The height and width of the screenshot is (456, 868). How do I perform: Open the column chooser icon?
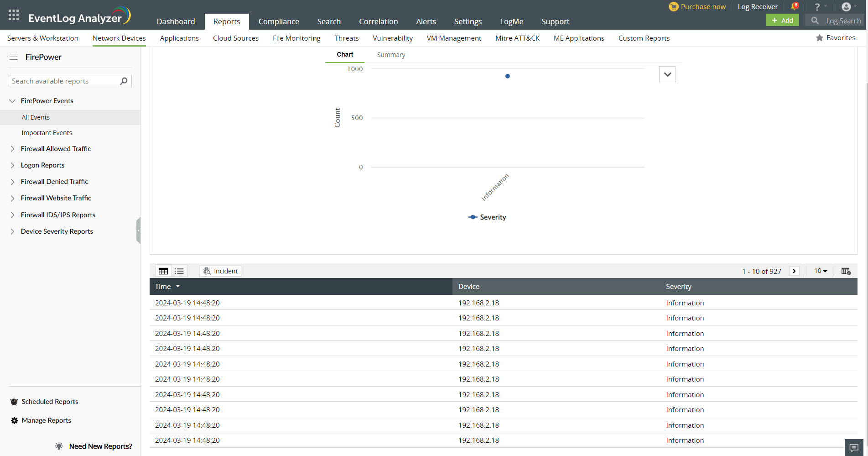tap(846, 271)
